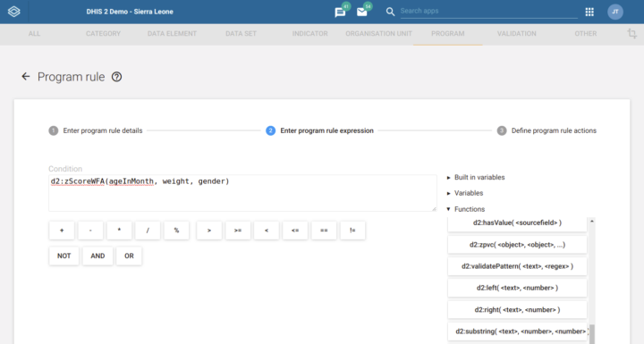Switch to the ORGANISATION UNIT tab

pyautogui.click(x=378, y=34)
